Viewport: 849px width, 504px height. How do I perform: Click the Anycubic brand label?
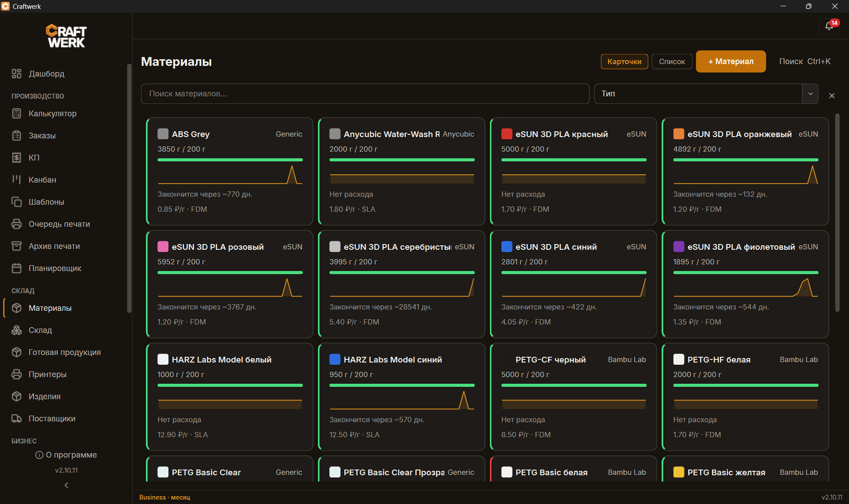[458, 134]
